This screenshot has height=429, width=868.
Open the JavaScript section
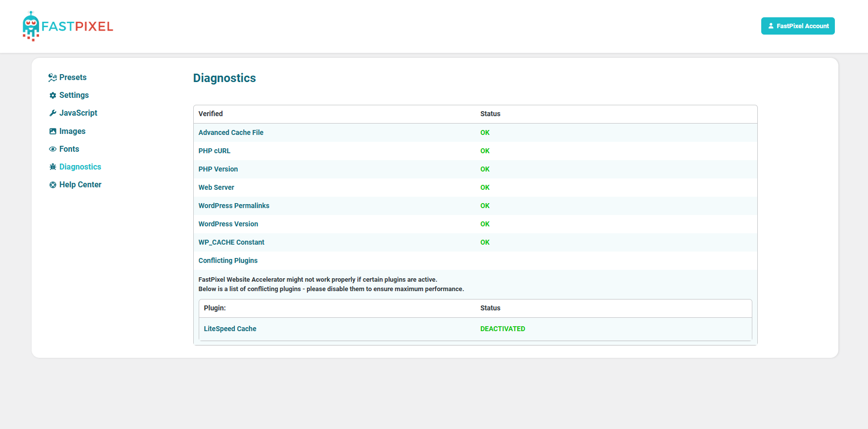pos(78,113)
